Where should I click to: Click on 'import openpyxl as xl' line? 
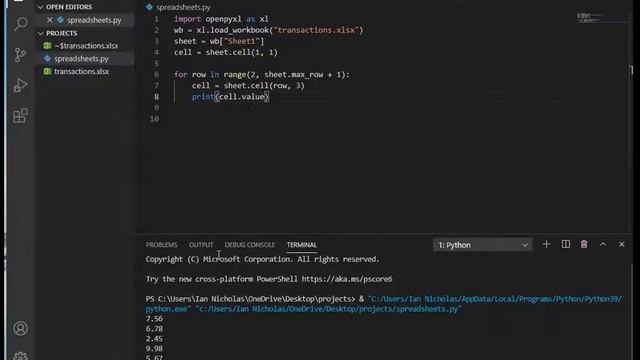click(x=221, y=19)
